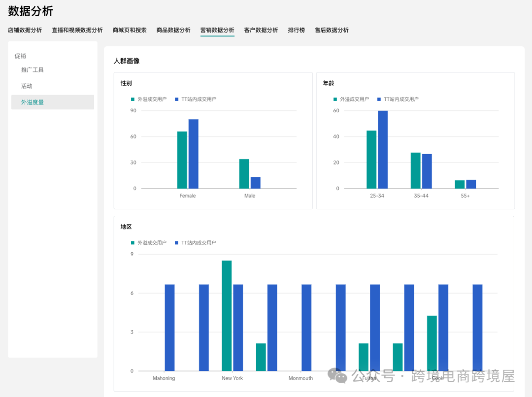Toggle TT站内成交用户 legend in 性别 chart
Viewport: 532px width, 397px height.
[199, 99]
